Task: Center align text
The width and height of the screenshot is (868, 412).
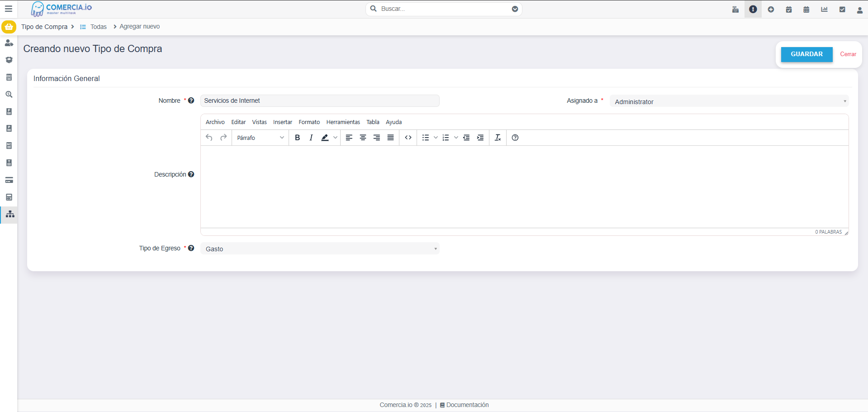Action: point(363,138)
